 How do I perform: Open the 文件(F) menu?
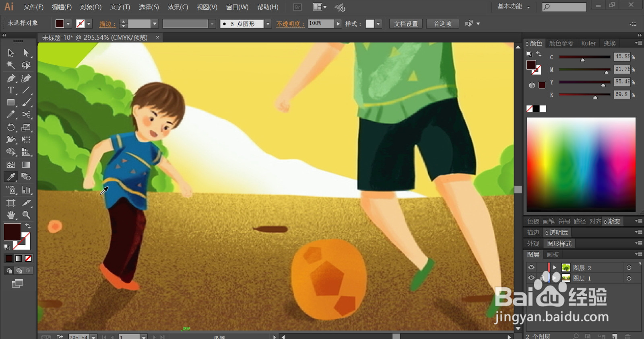click(33, 7)
